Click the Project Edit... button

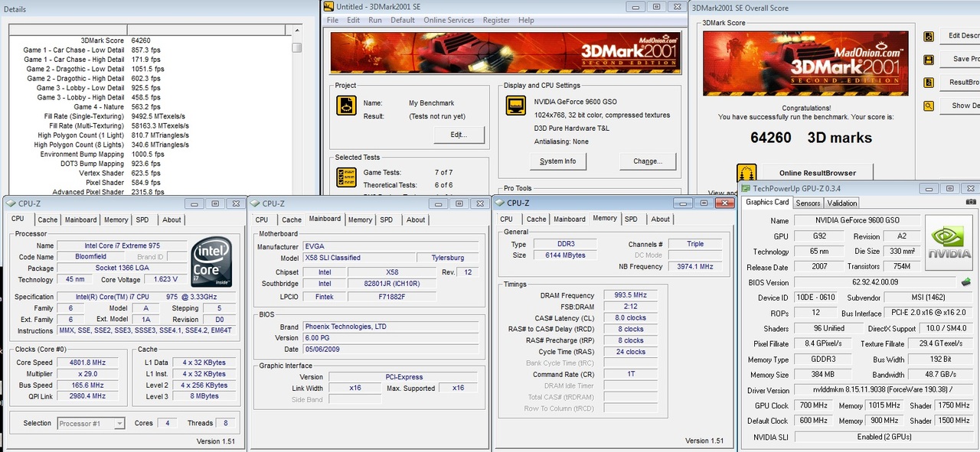click(459, 135)
